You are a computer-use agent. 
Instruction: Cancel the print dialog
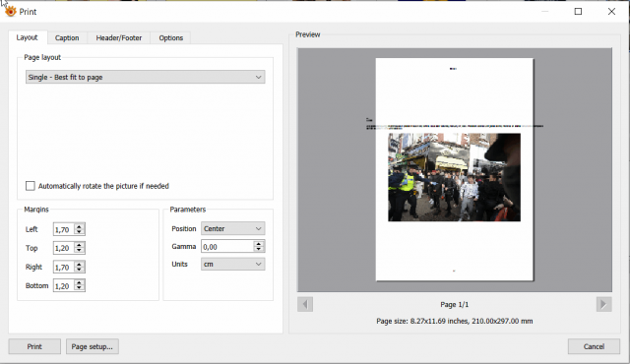point(594,346)
